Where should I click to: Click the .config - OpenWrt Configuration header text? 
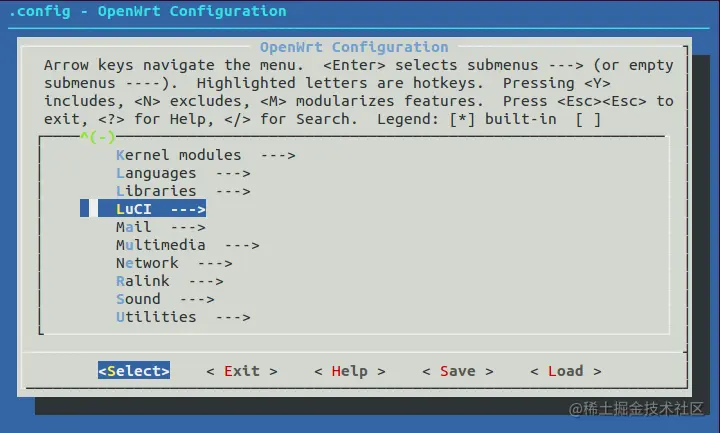pyautogui.click(x=147, y=11)
